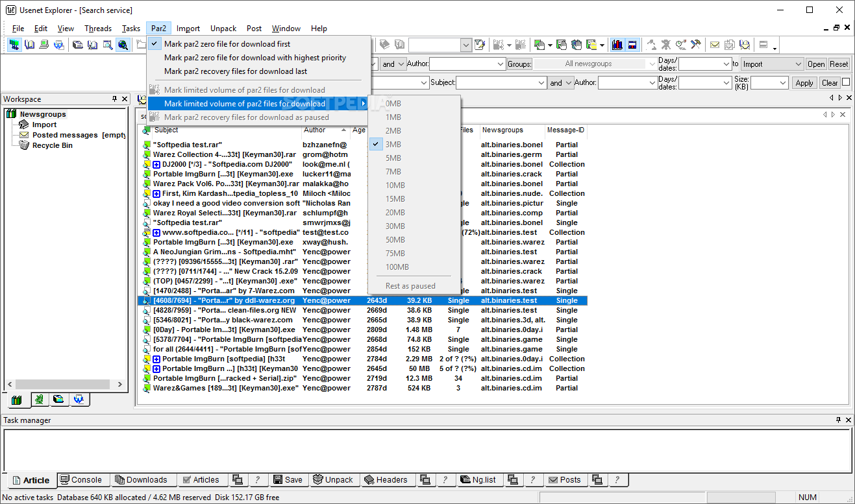
Task: Click the gray layout bars toolbar icon
Action: (x=763, y=45)
